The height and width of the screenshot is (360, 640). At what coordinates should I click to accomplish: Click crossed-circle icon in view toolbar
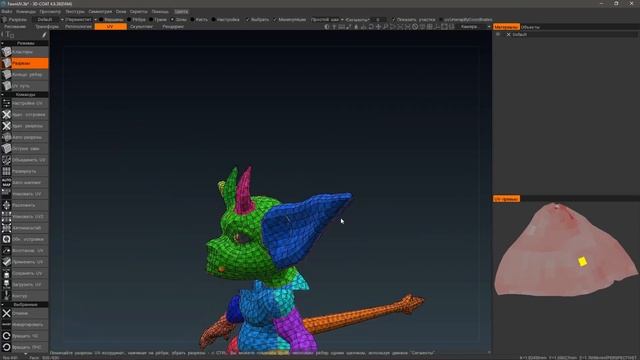coord(415,27)
